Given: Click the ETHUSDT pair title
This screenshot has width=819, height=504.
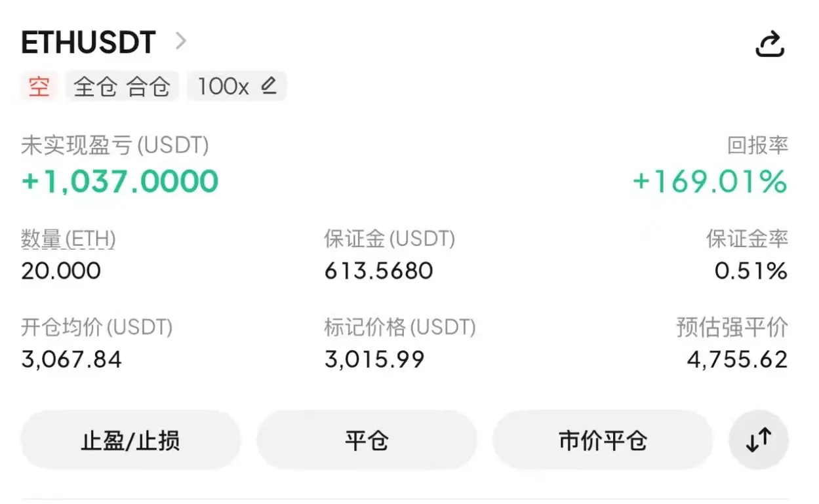Looking at the screenshot, I should point(89,43).
